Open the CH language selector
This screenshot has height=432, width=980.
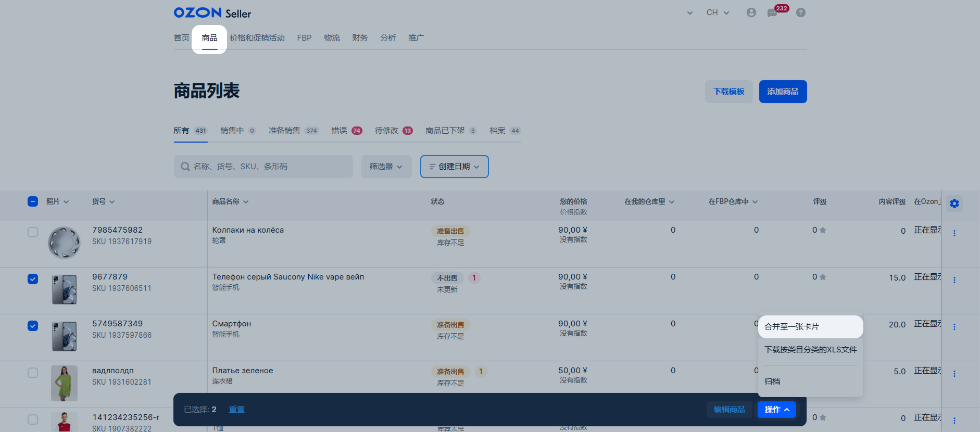[x=717, y=12]
